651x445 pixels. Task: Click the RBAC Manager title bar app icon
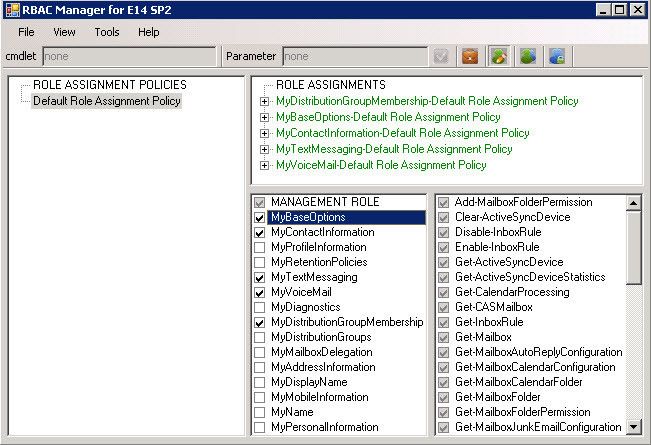click(x=13, y=10)
